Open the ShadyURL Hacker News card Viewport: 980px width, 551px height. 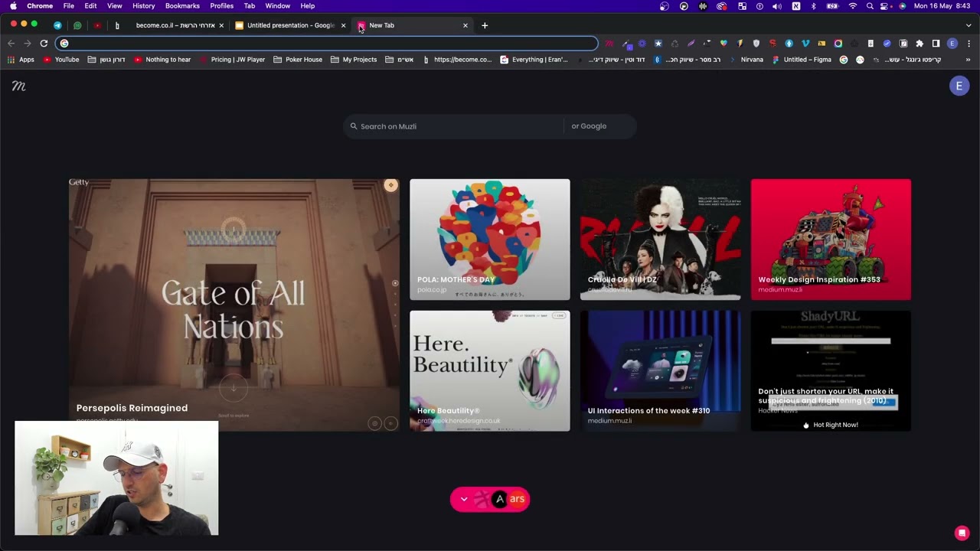[x=831, y=370]
